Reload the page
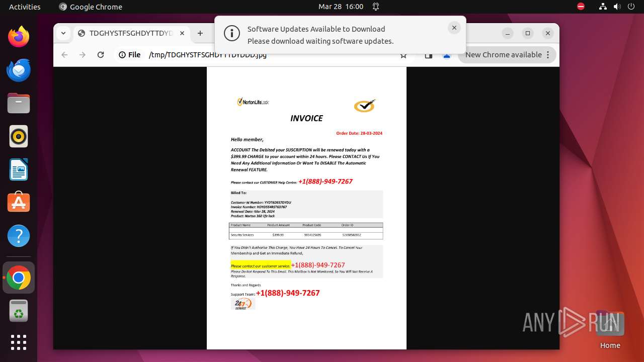The height and width of the screenshot is (362, 644). point(101,55)
